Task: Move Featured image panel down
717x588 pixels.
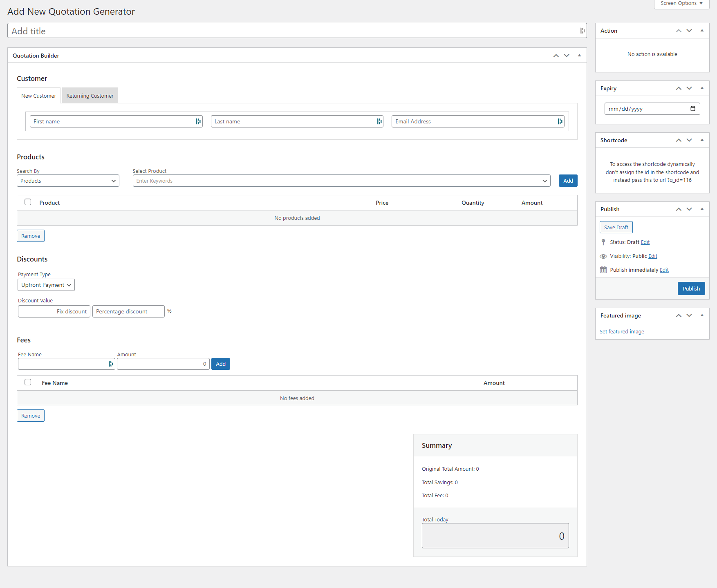Action: coord(689,315)
